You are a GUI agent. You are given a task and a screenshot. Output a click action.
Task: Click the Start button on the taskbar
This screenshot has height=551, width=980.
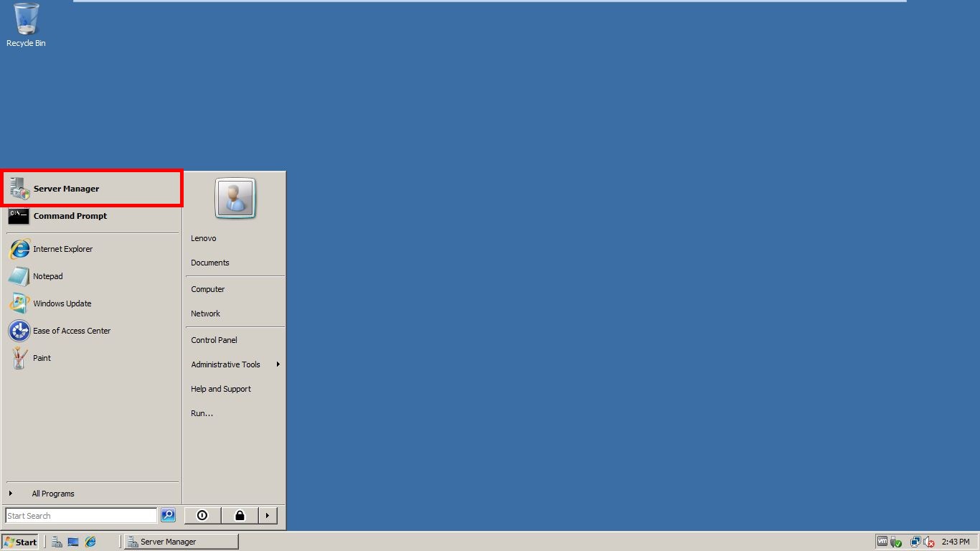pyautogui.click(x=20, y=542)
